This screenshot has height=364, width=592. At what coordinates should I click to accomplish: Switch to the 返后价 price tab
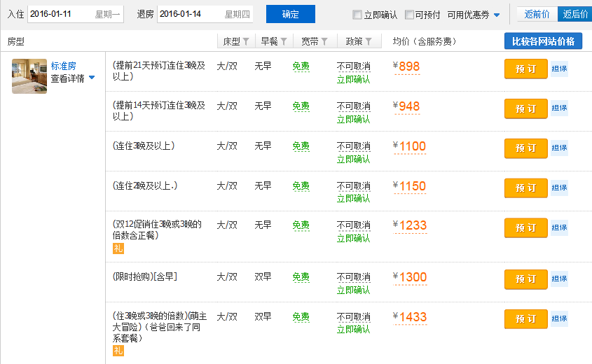pyautogui.click(x=575, y=14)
